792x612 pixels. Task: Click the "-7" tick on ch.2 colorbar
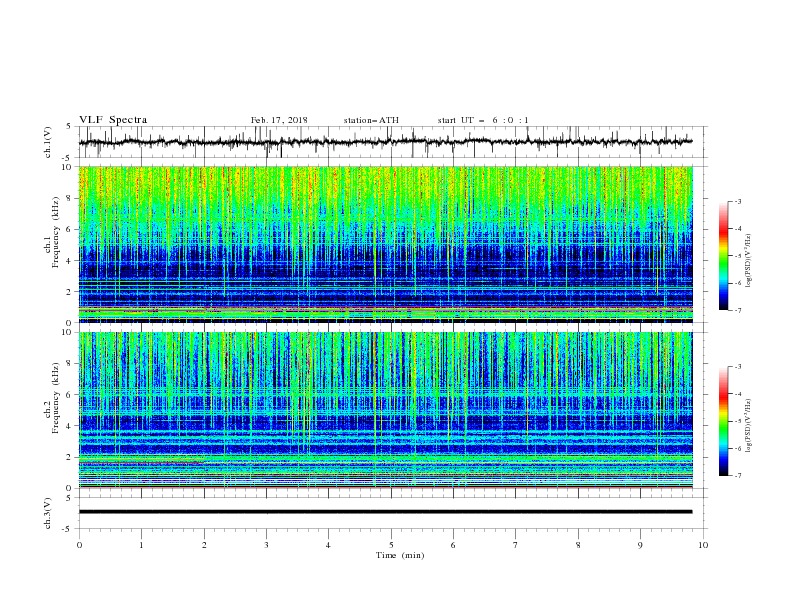point(738,475)
